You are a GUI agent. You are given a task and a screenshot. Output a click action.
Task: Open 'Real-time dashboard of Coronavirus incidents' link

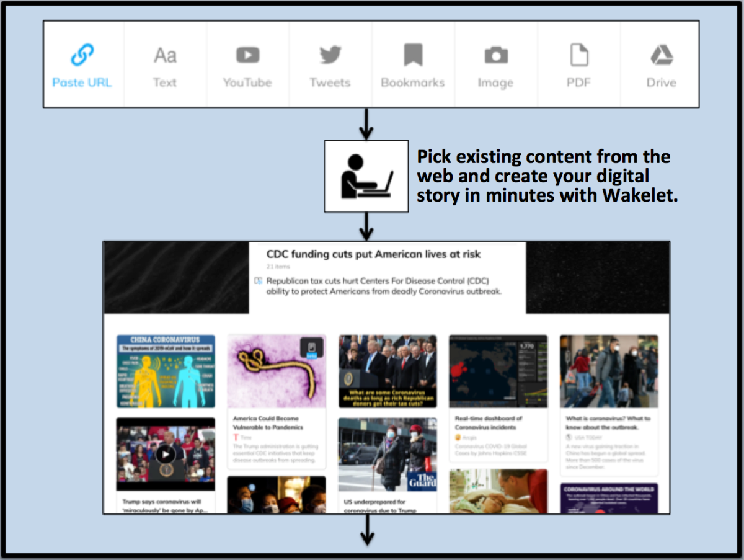coord(489,423)
